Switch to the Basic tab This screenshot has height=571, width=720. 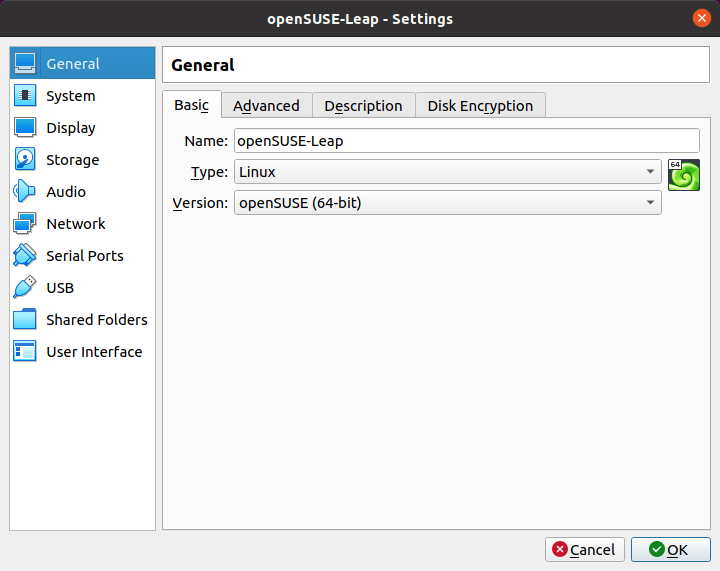click(191, 105)
